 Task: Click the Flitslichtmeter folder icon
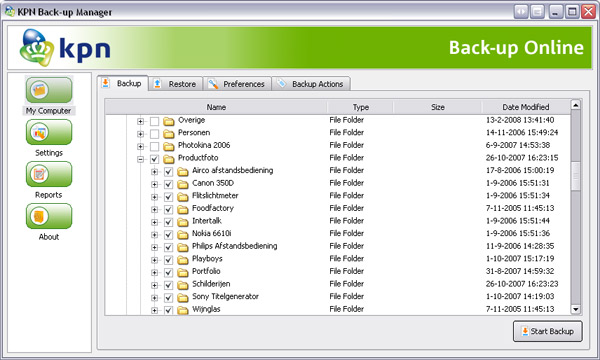(x=183, y=197)
